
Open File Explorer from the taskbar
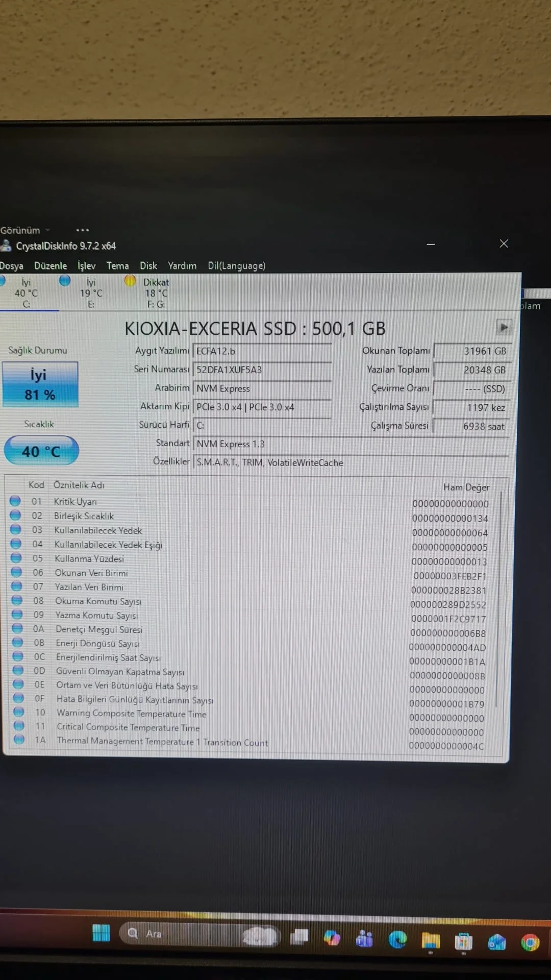(x=431, y=941)
